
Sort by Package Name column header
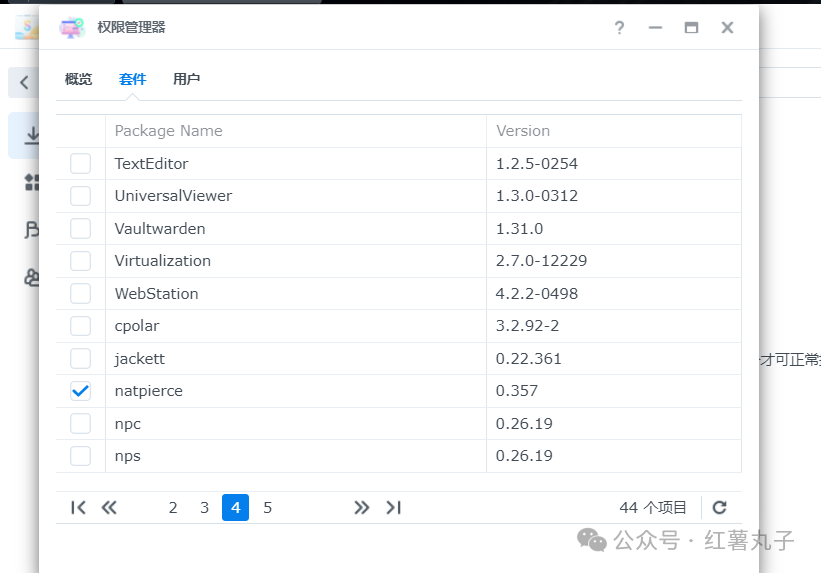pos(296,131)
